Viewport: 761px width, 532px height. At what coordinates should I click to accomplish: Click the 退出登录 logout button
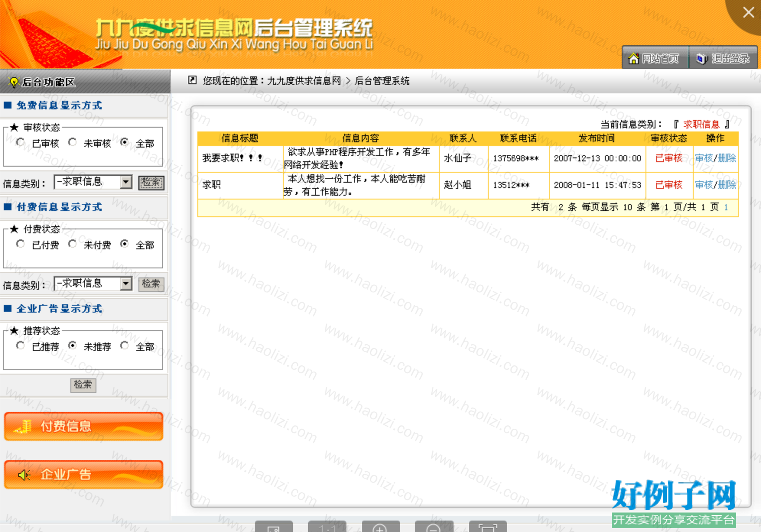click(x=723, y=58)
